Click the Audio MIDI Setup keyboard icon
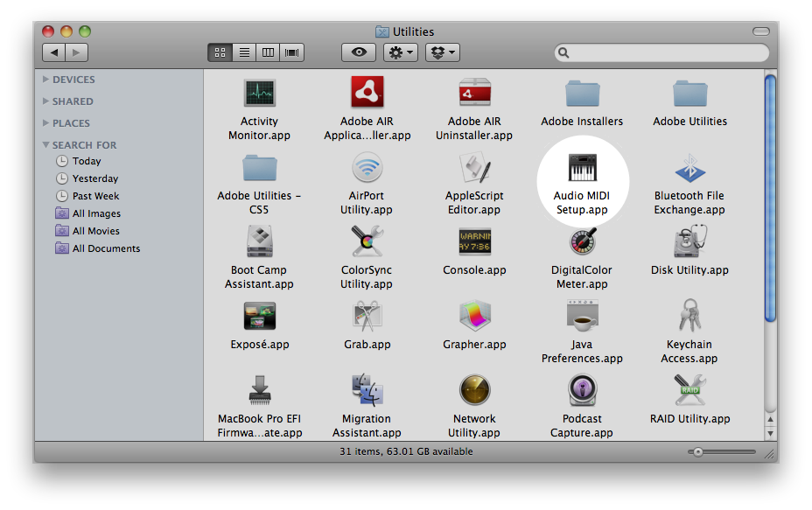812x510 pixels. 582,168
